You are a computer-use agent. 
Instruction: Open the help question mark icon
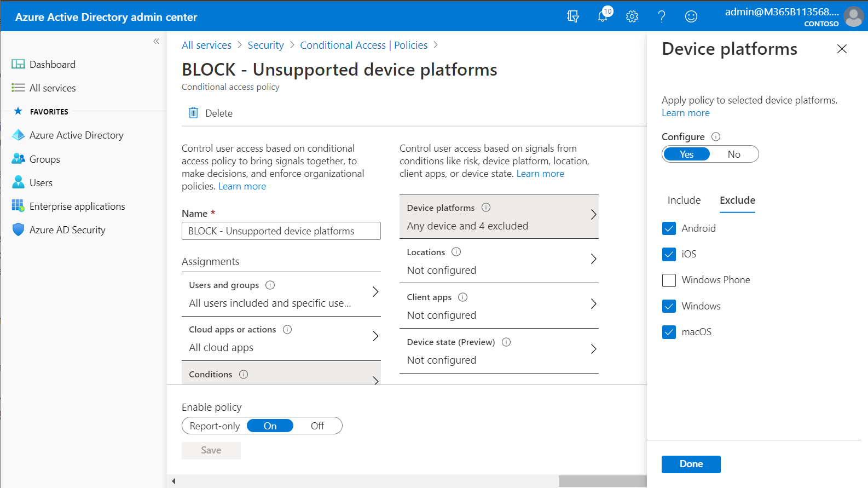pos(662,16)
